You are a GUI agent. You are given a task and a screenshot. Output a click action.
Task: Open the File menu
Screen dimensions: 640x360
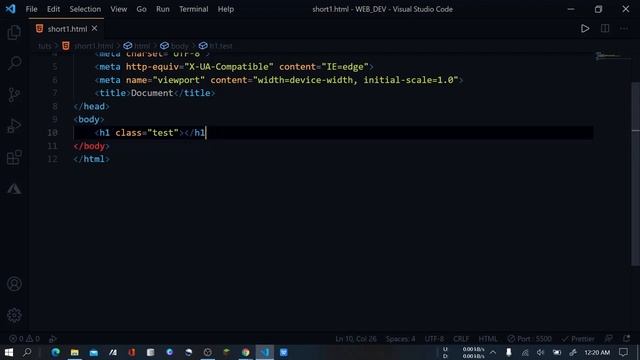point(31,9)
